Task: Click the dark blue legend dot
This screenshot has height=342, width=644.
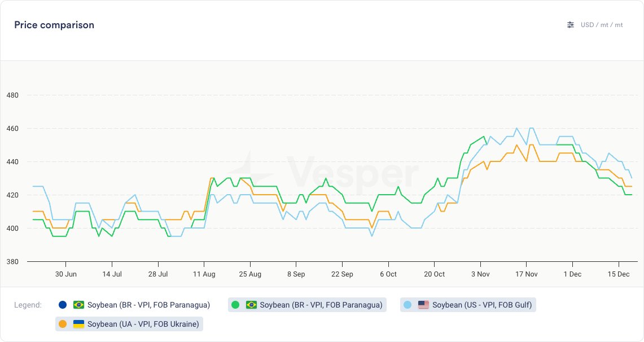Action: [63, 305]
